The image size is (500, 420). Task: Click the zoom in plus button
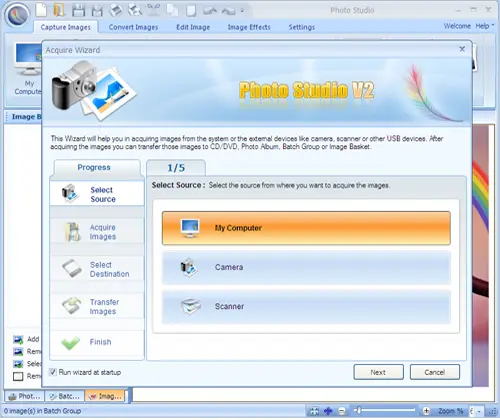tap(426, 411)
